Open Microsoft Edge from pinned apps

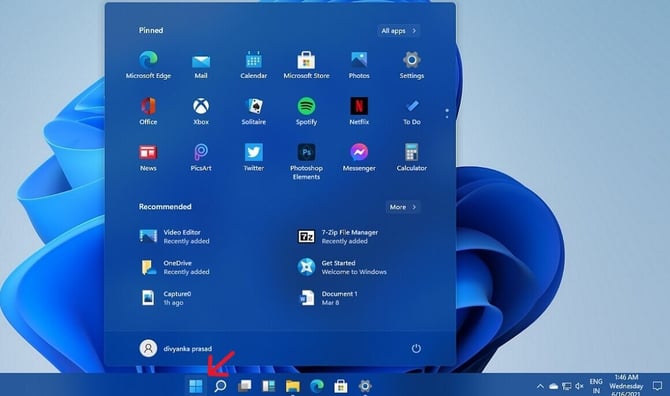(148, 65)
